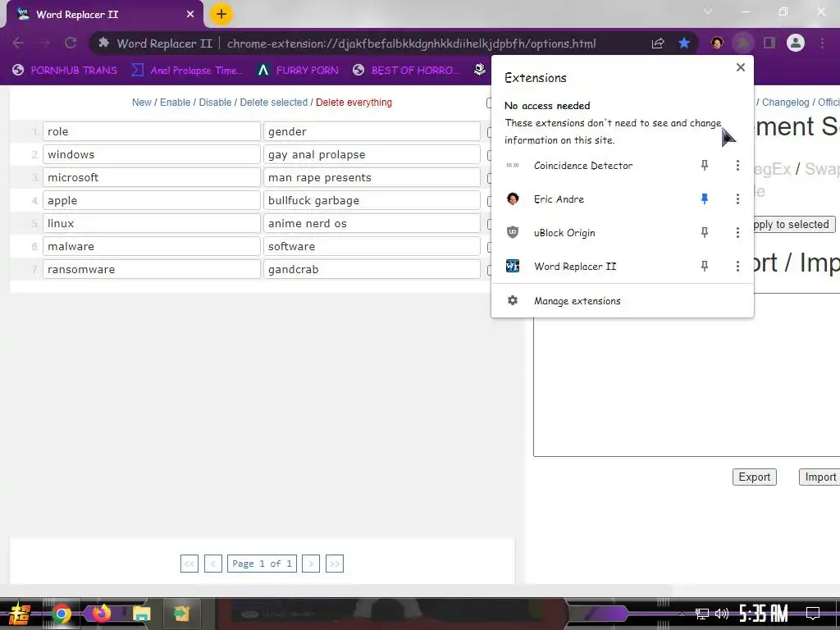Switch to the Word Replacer II tab
The image size is (840, 630).
104,15
